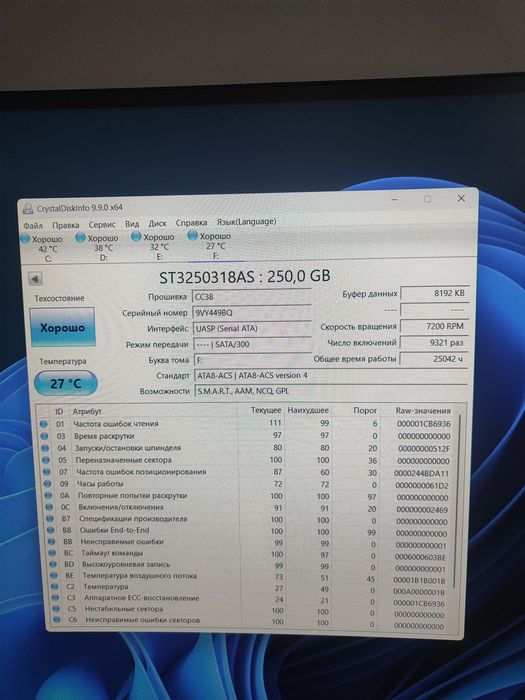Click the CrystalDiskInfo title bar icon
The height and width of the screenshot is (700, 525).
pos(28,208)
